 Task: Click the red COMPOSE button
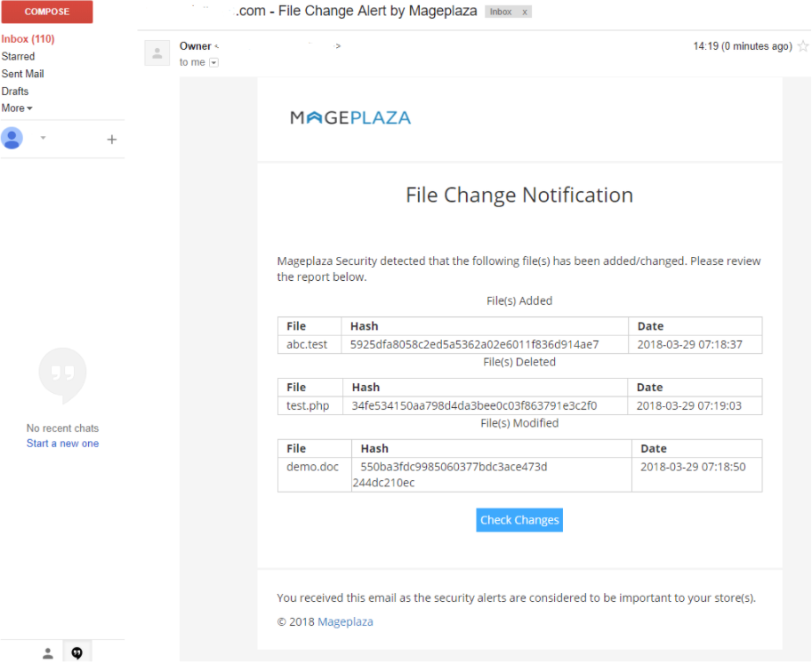(x=47, y=12)
